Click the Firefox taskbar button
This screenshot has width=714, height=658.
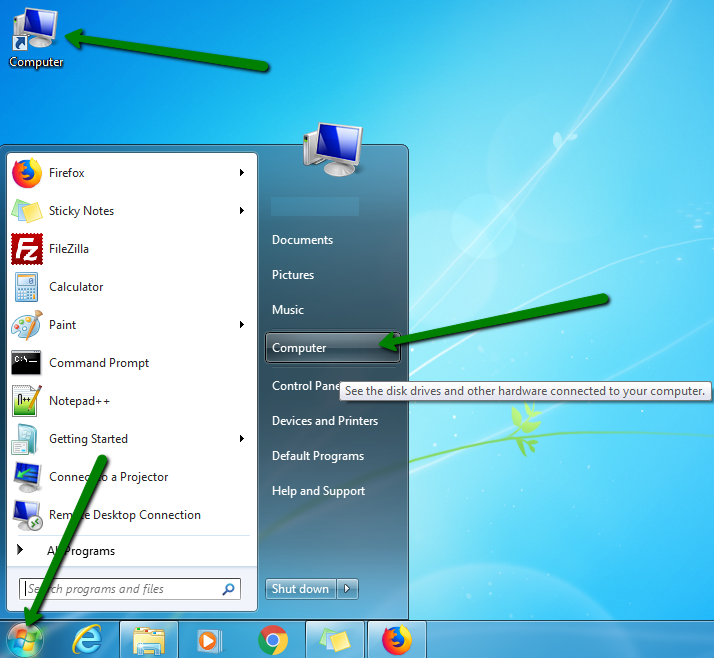397,639
